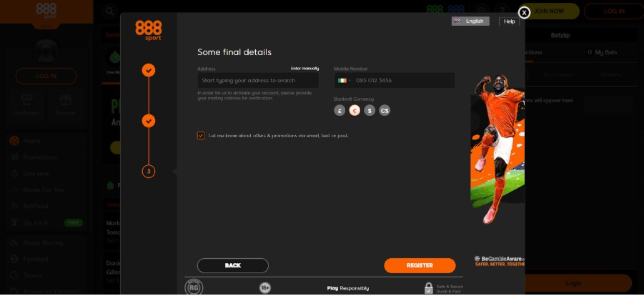This screenshot has height=296, width=644.
Task: Click the 888sport logo in dialog
Action: pyautogui.click(x=148, y=31)
